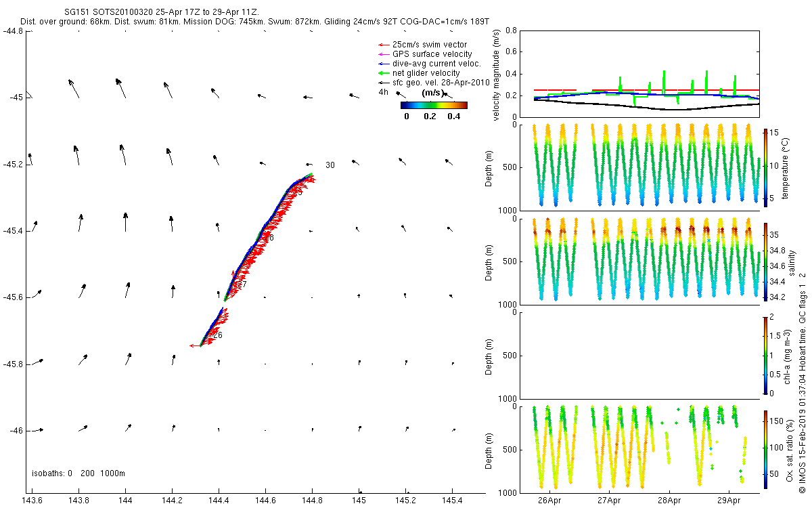812x508 pixels.
Task: Click latitude tick label -45.8
Action: tap(14, 364)
